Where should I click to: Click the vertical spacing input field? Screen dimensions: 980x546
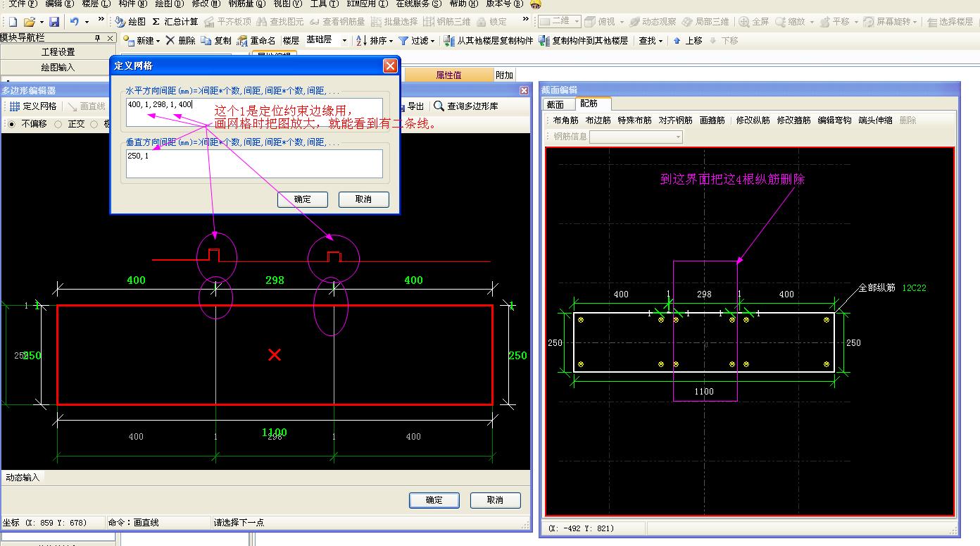[x=254, y=163]
